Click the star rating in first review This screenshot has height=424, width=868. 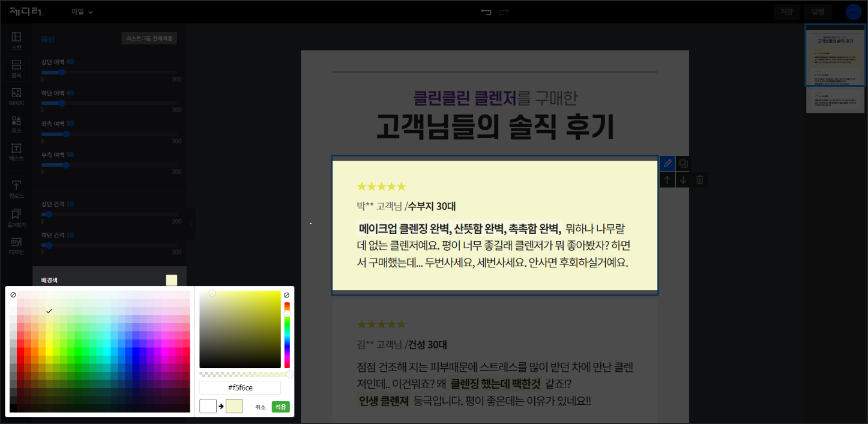point(381,187)
